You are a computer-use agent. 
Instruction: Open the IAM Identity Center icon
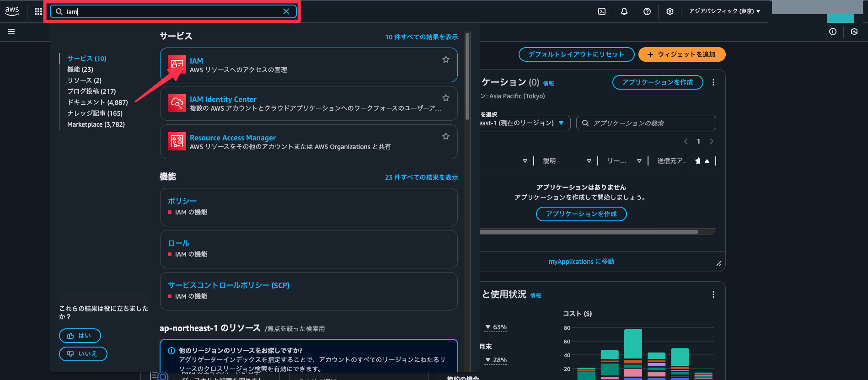(177, 103)
